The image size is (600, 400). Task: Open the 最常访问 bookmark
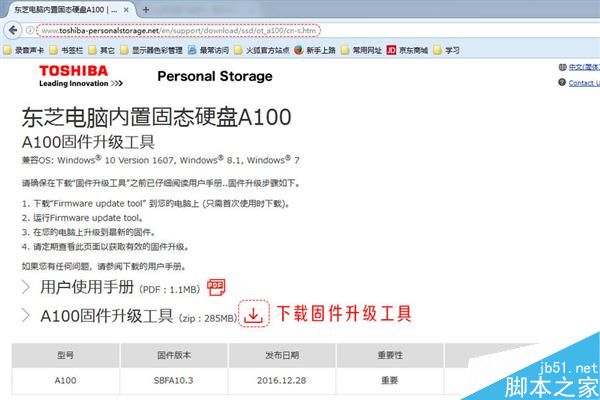point(209,50)
